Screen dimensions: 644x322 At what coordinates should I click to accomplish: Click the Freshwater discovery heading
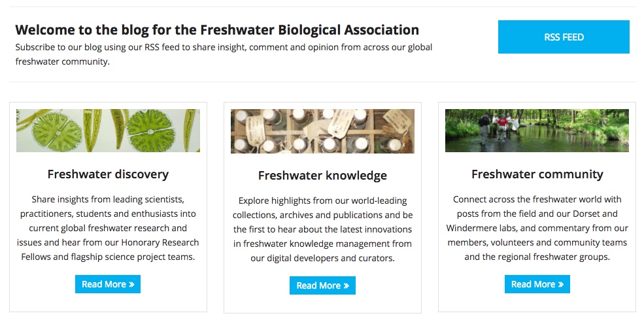point(108,174)
